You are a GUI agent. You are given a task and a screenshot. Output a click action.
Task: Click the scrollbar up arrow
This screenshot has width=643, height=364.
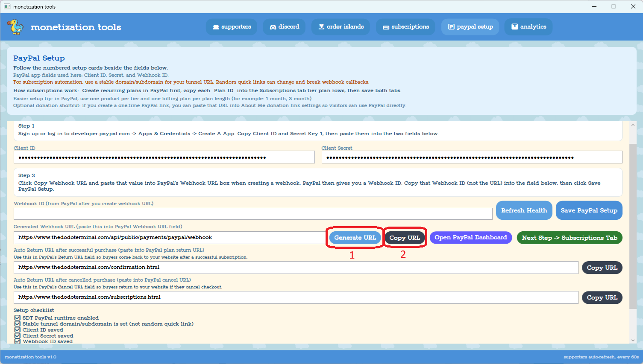633,125
